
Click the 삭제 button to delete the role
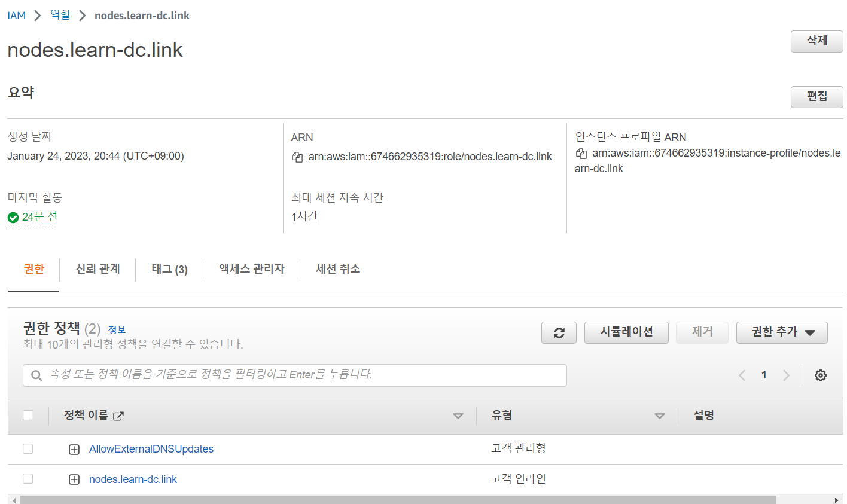pyautogui.click(x=816, y=41)
